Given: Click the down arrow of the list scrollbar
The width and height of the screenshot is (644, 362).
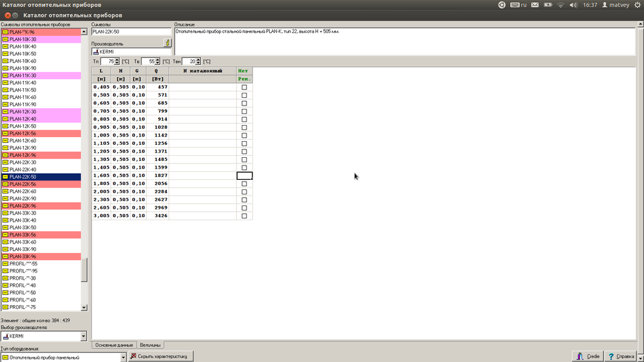Looking at the screenshot, I should click(x=84, y=308).
